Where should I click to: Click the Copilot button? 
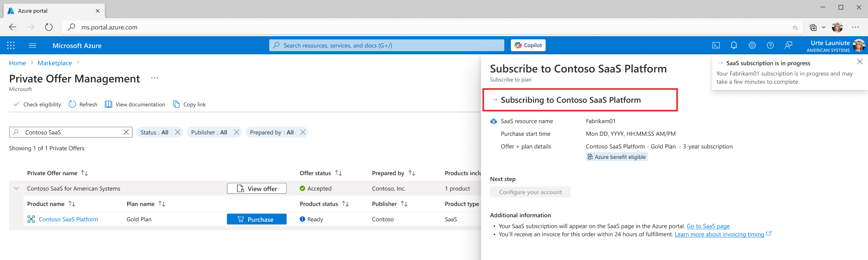click(528, 45)
